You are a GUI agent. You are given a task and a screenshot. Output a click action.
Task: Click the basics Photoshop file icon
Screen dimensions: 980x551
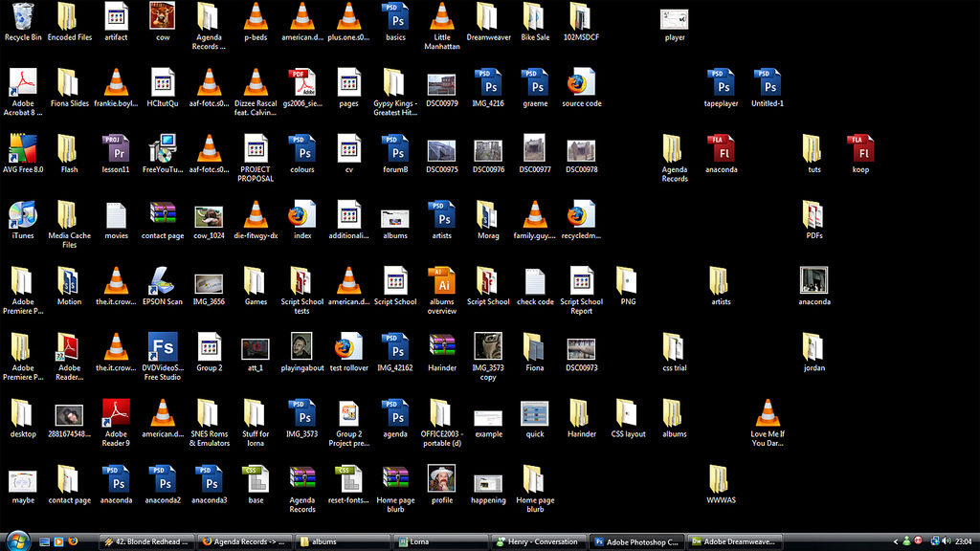395,17
